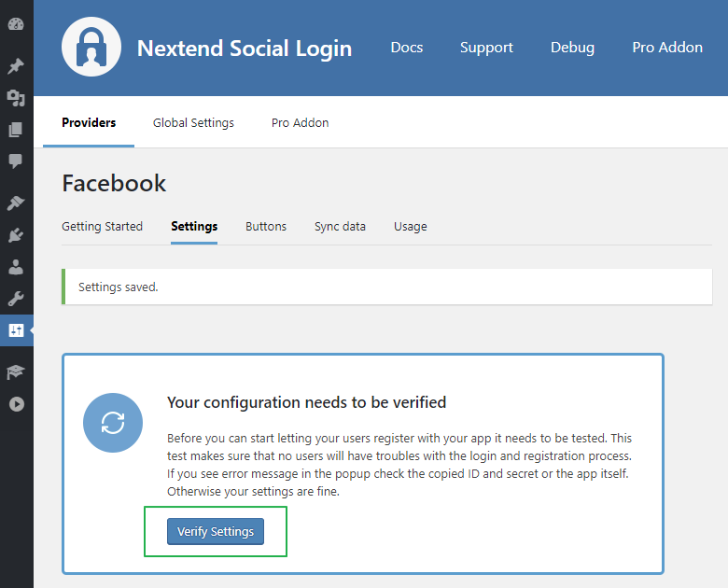This screenshot has width=728, height=588.
Task: Open the Comments speech bubble icon
Action: (x=16, y=161)
